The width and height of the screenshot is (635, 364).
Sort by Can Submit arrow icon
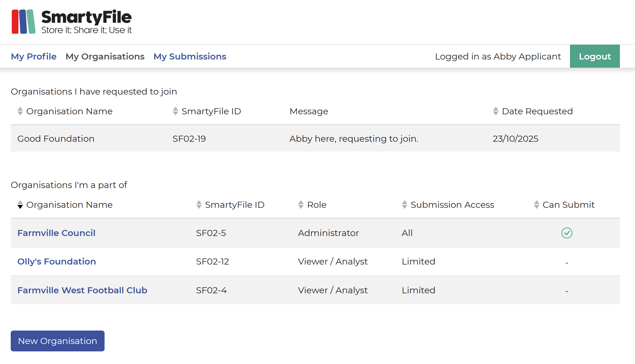[x=536, y=205]
